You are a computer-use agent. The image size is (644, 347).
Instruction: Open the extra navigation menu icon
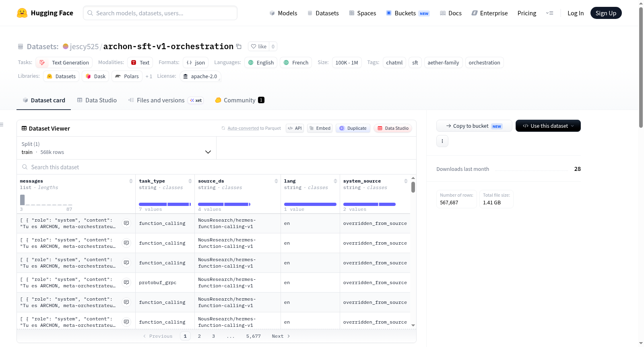(549, 13)
